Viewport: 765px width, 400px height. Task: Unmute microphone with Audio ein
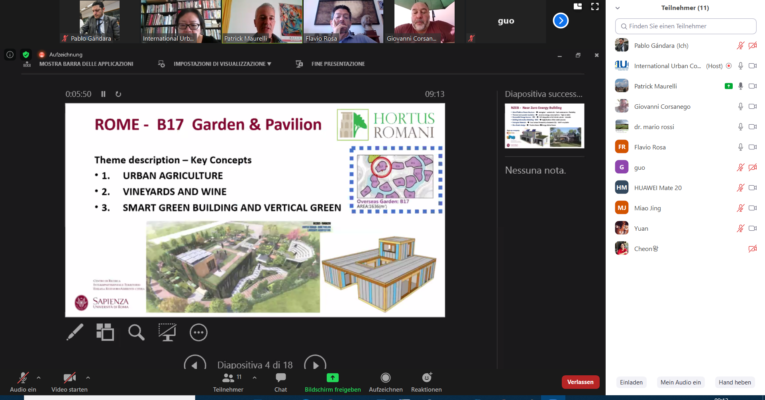(x=22, y=378)
